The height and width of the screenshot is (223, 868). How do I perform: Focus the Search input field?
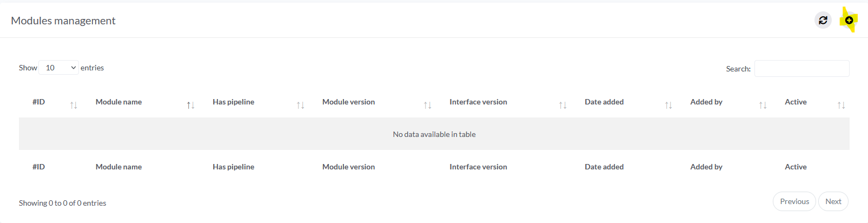pyautogui.click(x=801, y=69)
